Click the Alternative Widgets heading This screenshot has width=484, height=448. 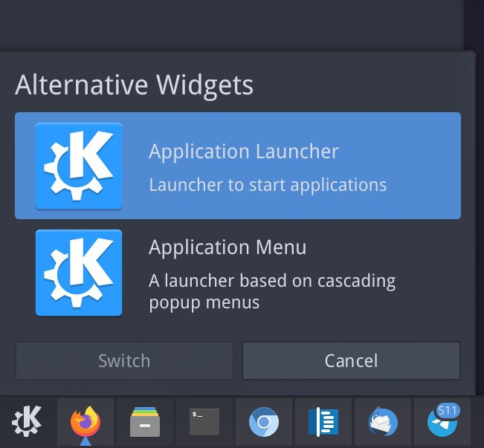point(134,85)
